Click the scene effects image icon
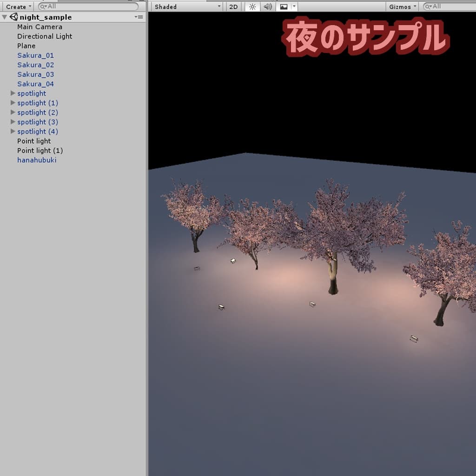Viewport: 476px width, 476px height. (x=284, y=7)
